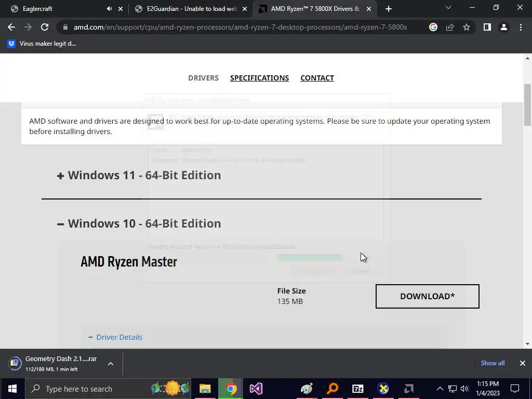Open Google icon in address bar
This screenshot has height=399, width=532.
tap(433, 27)
